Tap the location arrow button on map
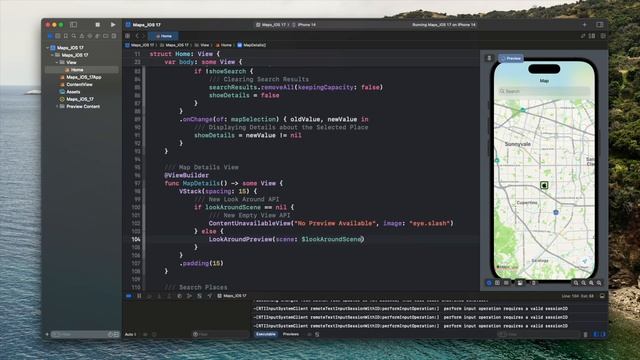This screenshot has width=640, height=360. click(584, 260)
